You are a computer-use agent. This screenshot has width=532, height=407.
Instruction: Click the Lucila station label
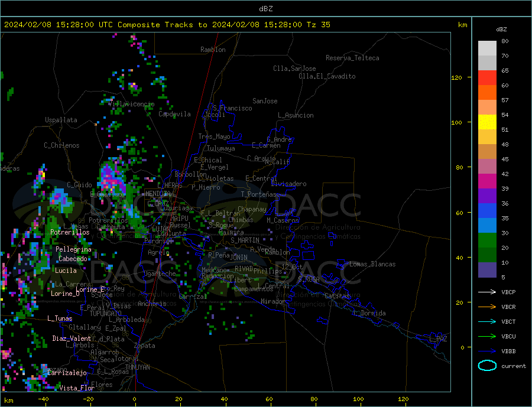[66, 271]
